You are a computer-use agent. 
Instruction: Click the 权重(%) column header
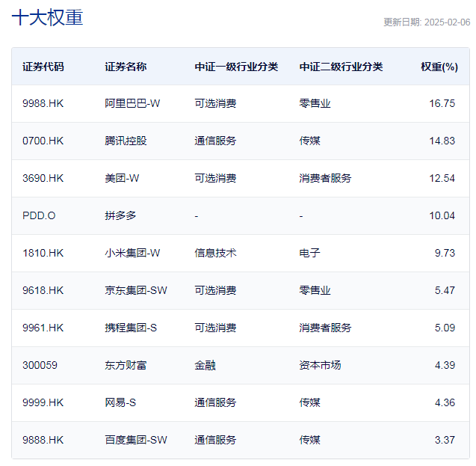coord(439,67)
